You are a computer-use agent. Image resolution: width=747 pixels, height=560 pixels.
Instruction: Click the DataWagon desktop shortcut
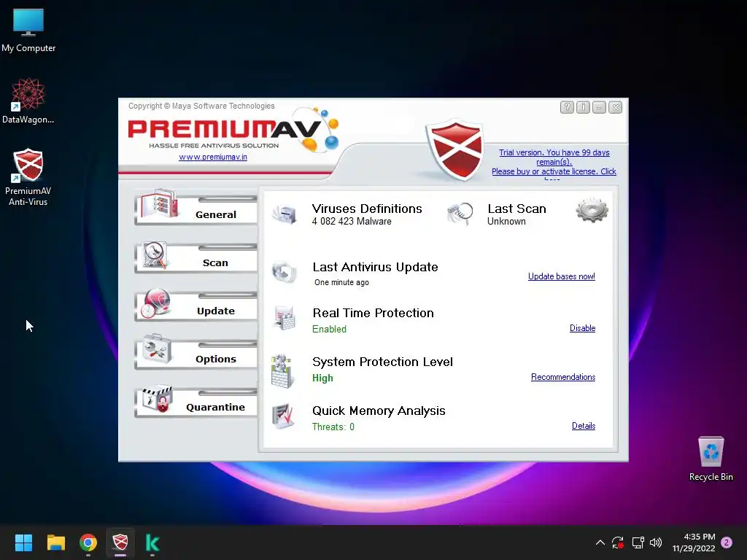pyautogui.click(x=28, y=101)
